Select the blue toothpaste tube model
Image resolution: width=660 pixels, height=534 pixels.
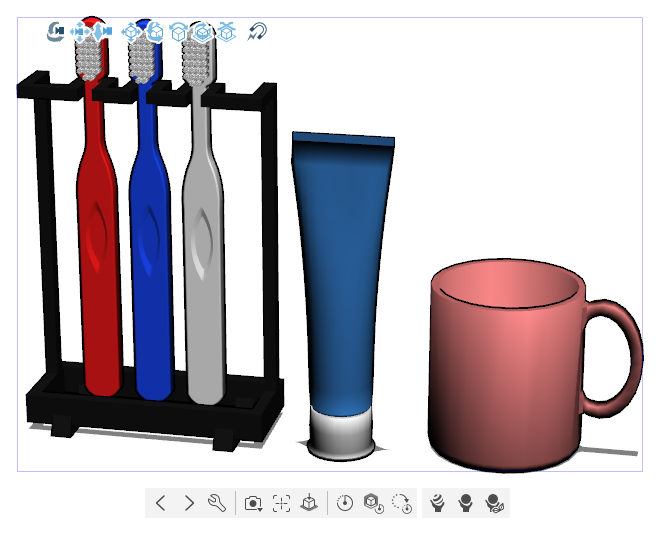(x=342, y=274)
